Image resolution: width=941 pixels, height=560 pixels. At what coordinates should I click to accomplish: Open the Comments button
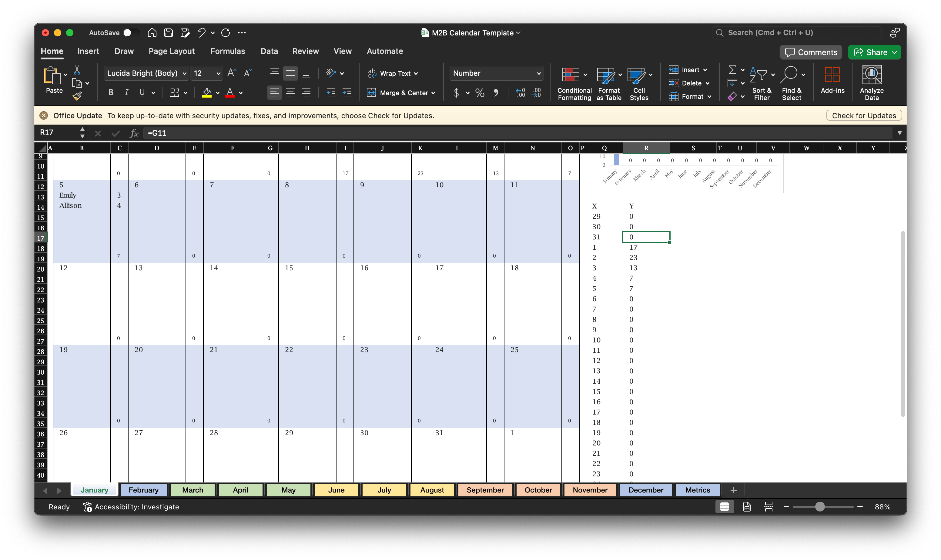(x=810, y=52)
